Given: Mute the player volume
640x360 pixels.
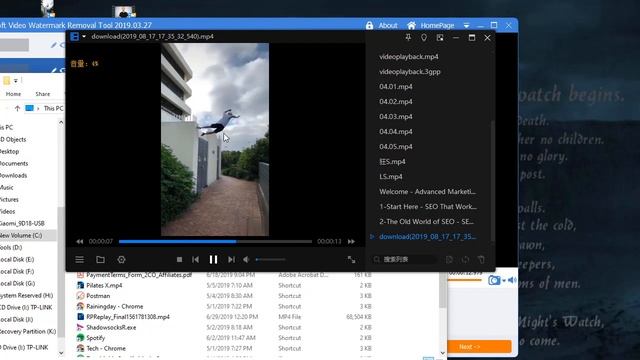Looking at the screenshot, I should coord(246,260).
